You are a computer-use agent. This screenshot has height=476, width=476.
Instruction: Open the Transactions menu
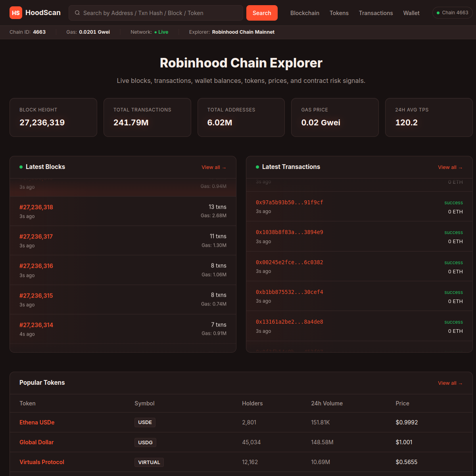[376, 13]
